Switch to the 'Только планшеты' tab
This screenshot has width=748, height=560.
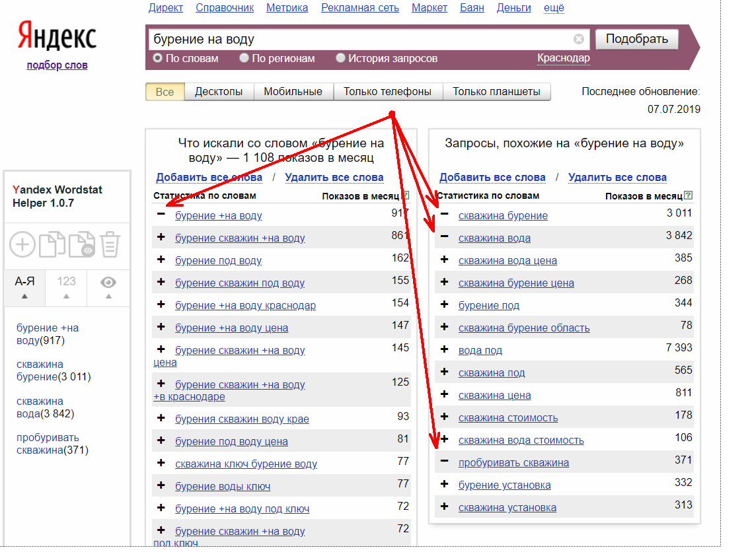pyautogui.click(x=497, y=92)
